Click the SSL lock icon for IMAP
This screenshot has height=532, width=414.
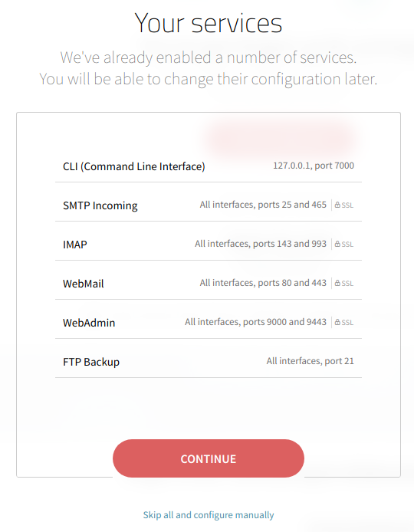coord(337,244)
